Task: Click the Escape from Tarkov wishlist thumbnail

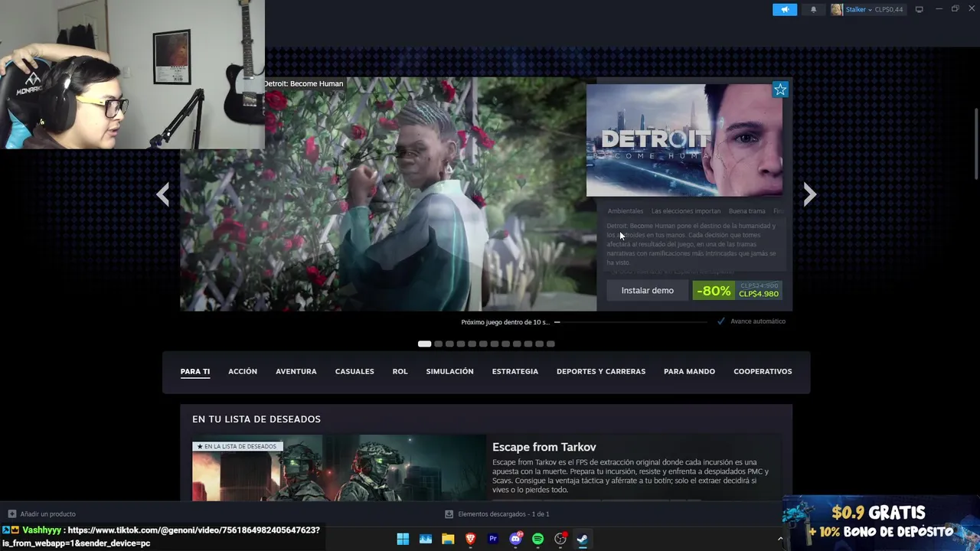Action: point(339,468)
